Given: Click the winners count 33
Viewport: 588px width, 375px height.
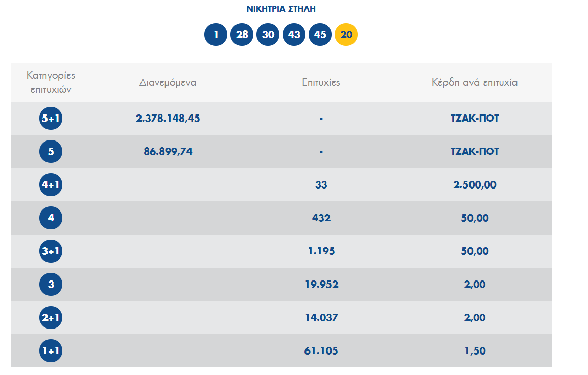Looking at the screenshot, I should coord(321,184).
